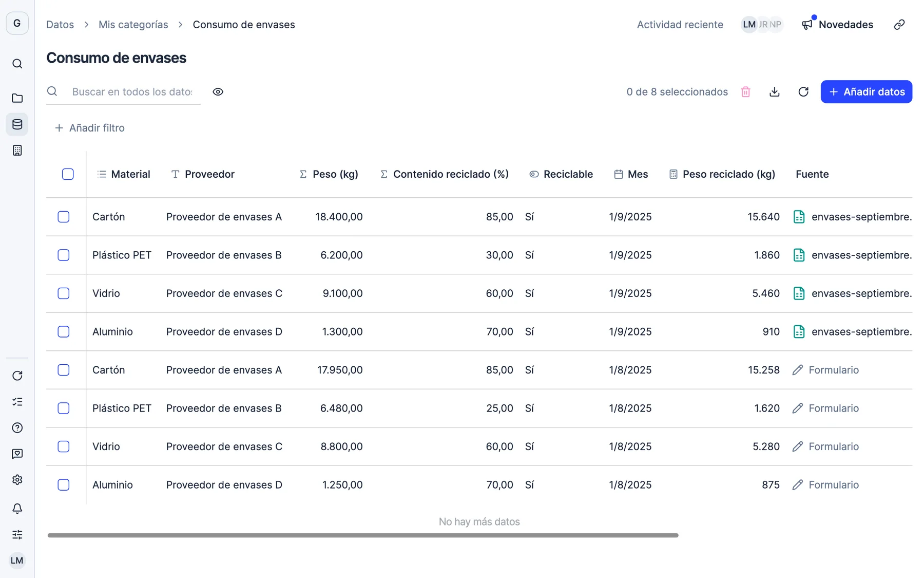The image size is (924, 578).
Task: Click the Material column header
Action: pos(124,174)
